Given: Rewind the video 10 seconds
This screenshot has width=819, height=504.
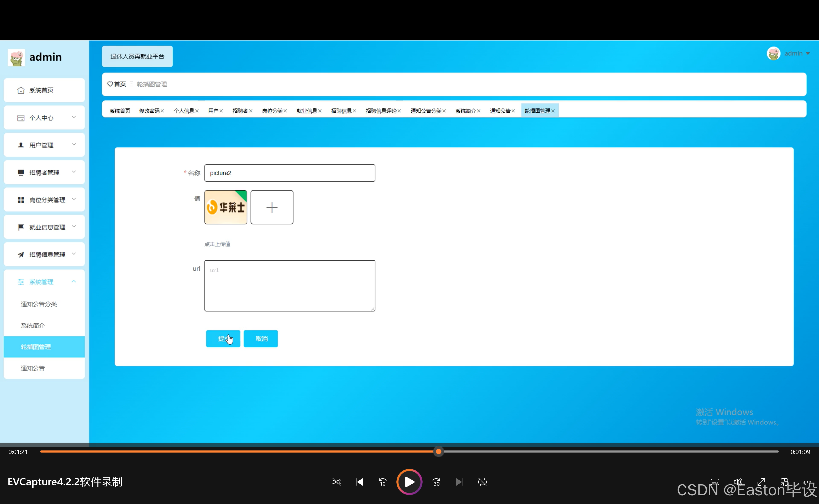Looking at the screenshot, I should [383, 482].
